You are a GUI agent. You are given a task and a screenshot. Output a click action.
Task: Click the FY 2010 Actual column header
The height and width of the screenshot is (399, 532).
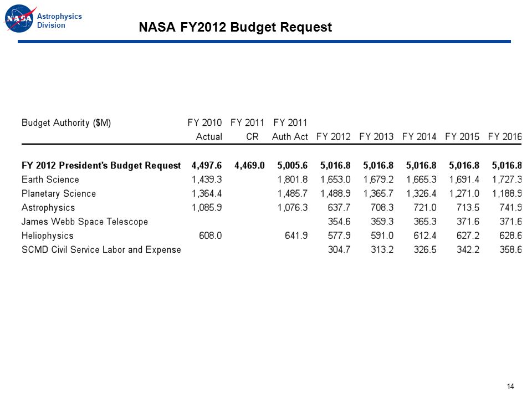tap(204, 129)
